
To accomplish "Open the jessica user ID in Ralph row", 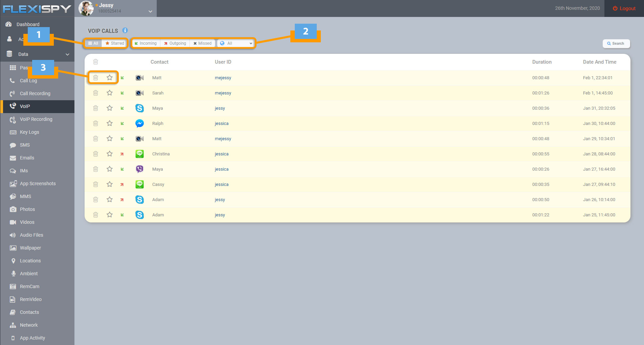I will pyautogui.click(x=222, y=124).
